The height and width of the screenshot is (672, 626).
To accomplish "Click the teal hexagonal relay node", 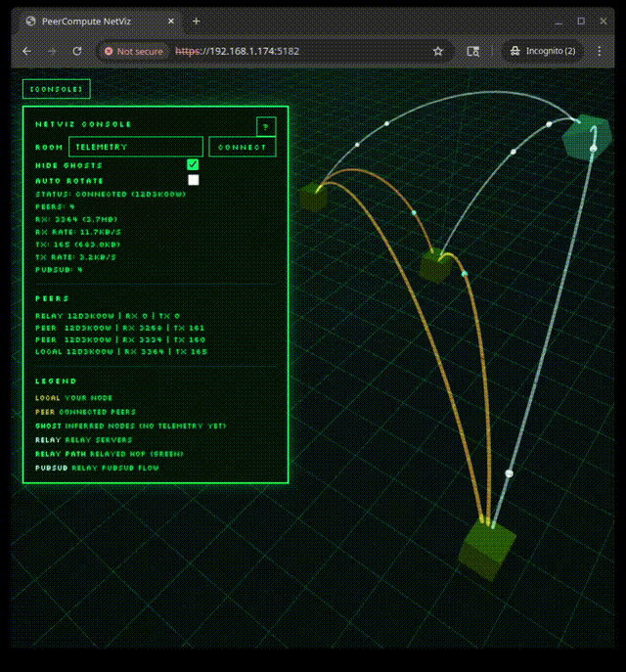I will 587,137.
